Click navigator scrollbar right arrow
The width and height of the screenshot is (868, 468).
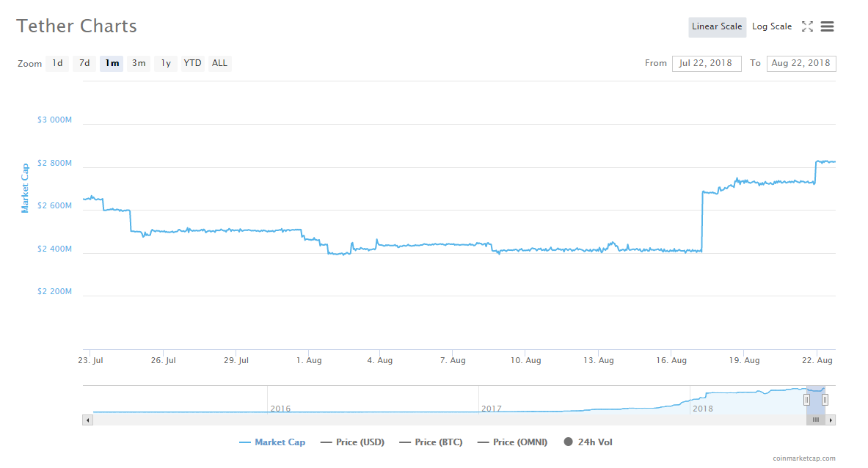831,420
